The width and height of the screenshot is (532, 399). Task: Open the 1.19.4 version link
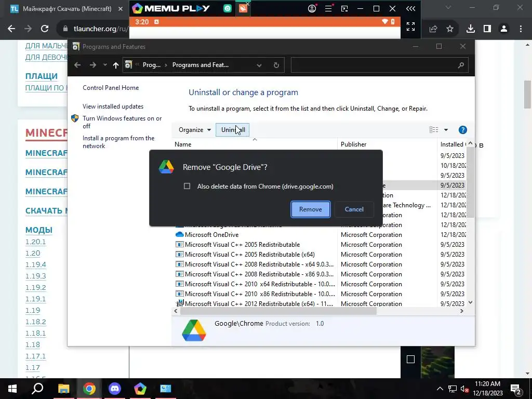pos(36,264)
